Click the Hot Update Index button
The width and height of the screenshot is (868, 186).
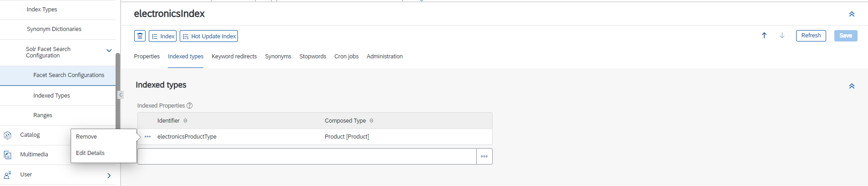[x=209, y=36]
